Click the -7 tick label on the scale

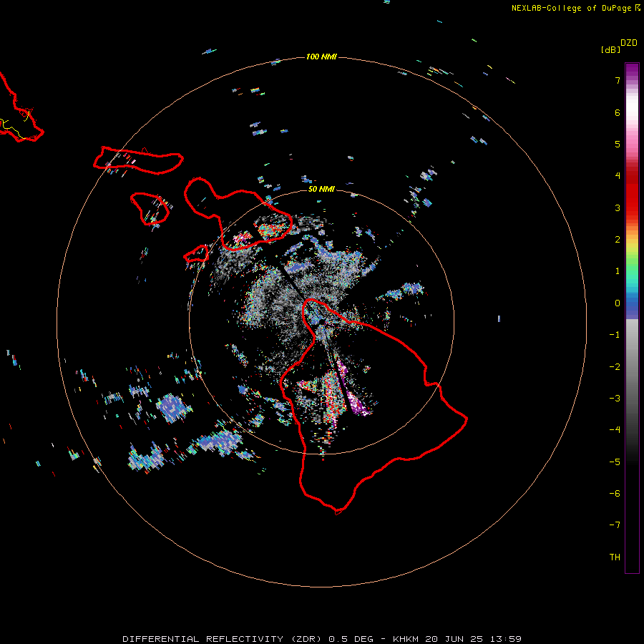(615, 525)
